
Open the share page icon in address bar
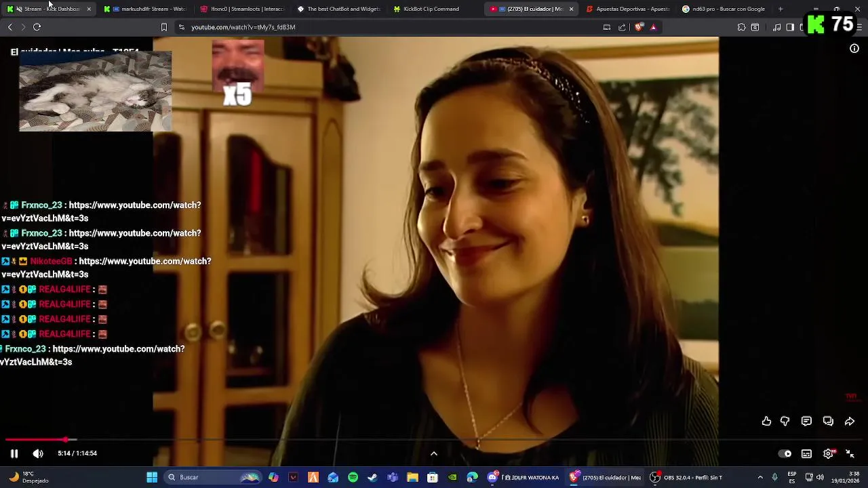coord(622,27)
